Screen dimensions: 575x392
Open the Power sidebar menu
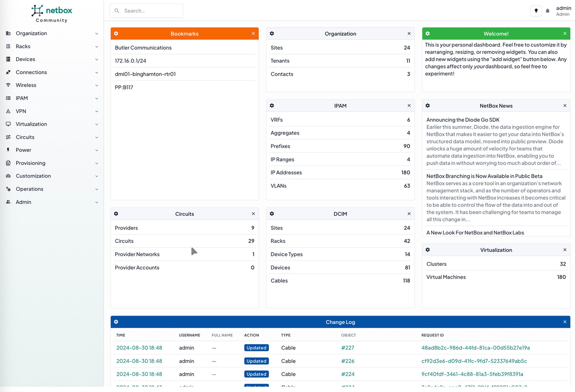pos(52,150)
